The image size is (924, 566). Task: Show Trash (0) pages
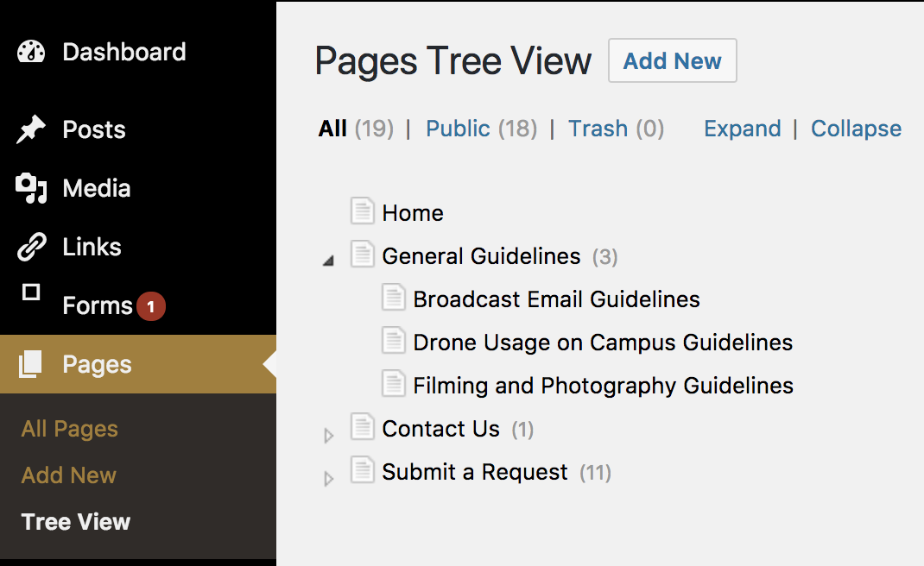pyautogui.click(x=616, y=129)
